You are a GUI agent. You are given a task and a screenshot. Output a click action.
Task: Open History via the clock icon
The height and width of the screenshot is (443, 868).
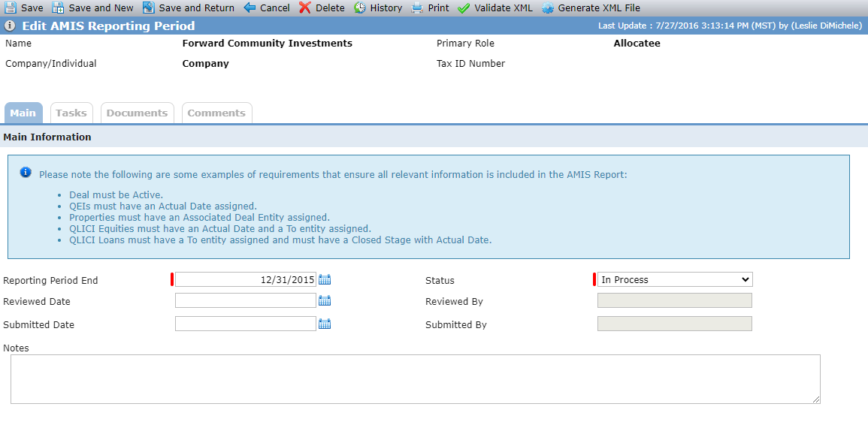360,8
